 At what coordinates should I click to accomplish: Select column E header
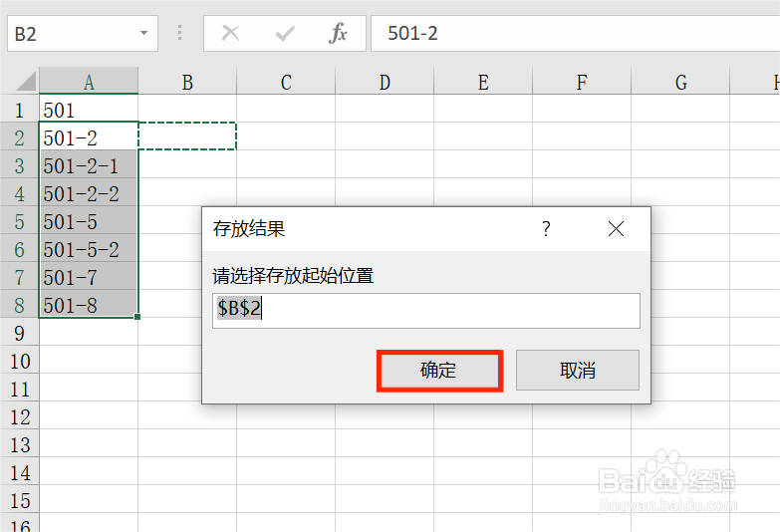point(483,82)
